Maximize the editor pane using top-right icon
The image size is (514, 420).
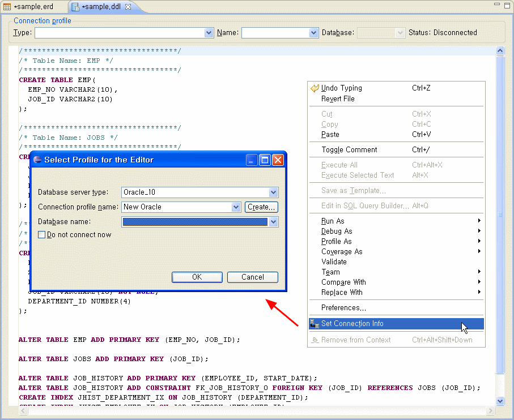[507, 5]
